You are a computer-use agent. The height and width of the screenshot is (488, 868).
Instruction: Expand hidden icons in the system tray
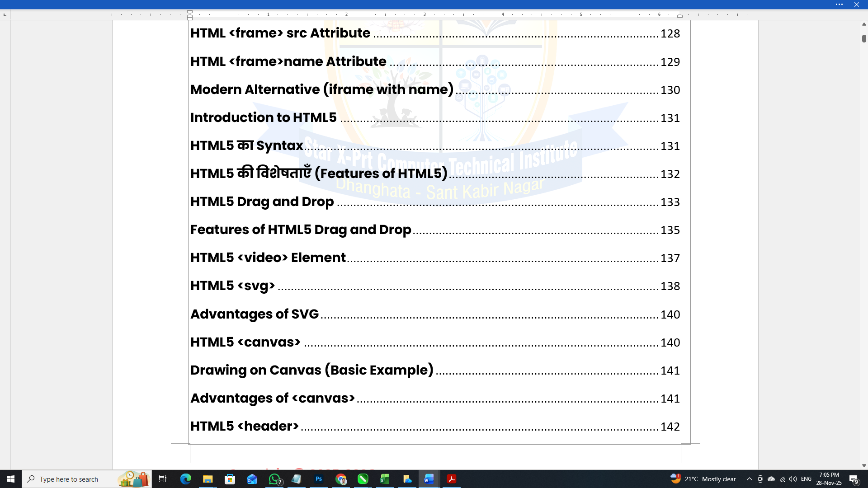750,479
